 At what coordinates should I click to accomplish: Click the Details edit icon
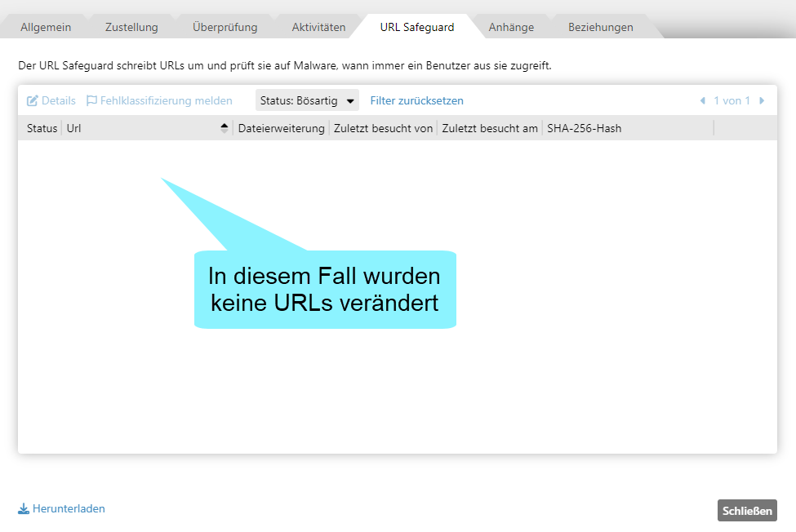click(x=32, y=100)
